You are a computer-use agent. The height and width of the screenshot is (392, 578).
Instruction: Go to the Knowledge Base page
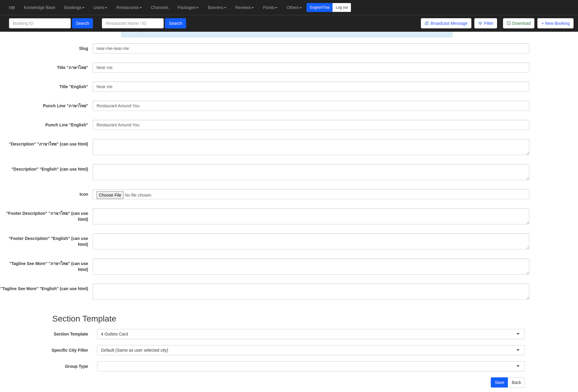pyautogui.click(x=39, y=7)
